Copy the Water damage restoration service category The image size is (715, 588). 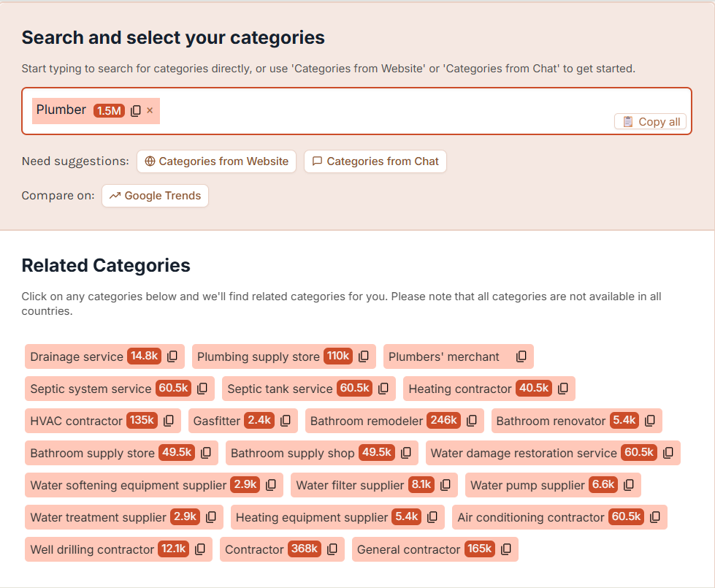point(668,453)
